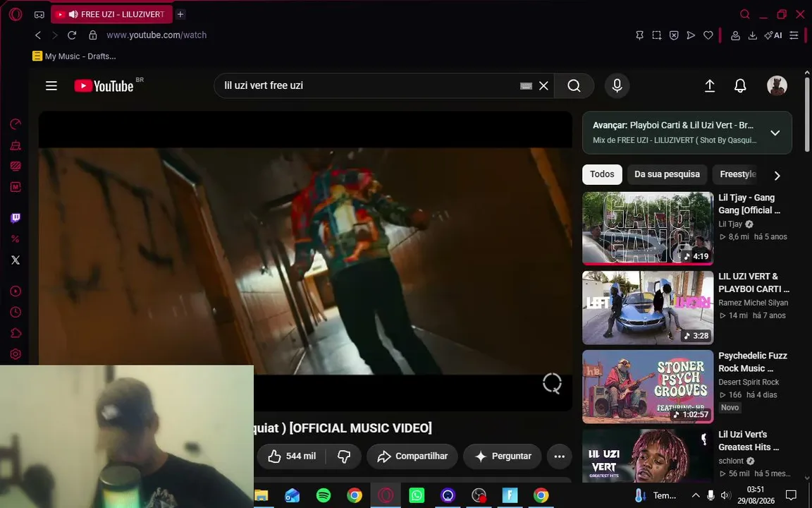The width and height of the screenshot is (812, 508).
Task: Open extensions icon in sidebar
Action: click(16, 333)
